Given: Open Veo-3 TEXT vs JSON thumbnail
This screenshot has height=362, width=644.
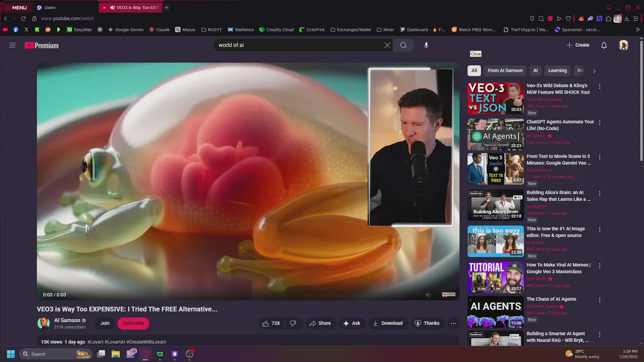Looking at the screenshot, I should pos(496,98).
